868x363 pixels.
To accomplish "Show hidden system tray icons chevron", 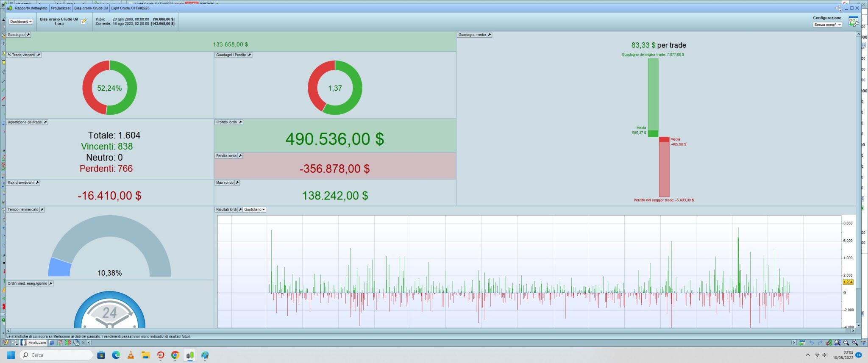I will pyautogui.click(x=807, y=355).
